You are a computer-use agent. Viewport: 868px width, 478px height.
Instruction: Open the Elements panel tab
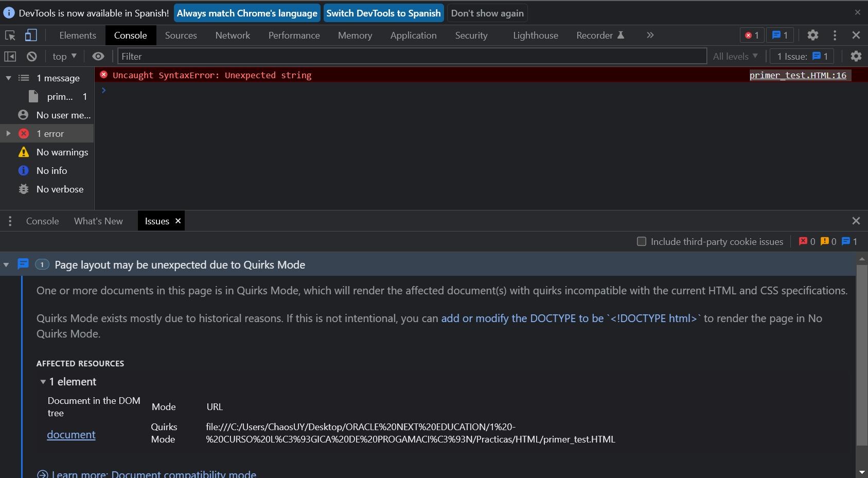coord(78,35)
